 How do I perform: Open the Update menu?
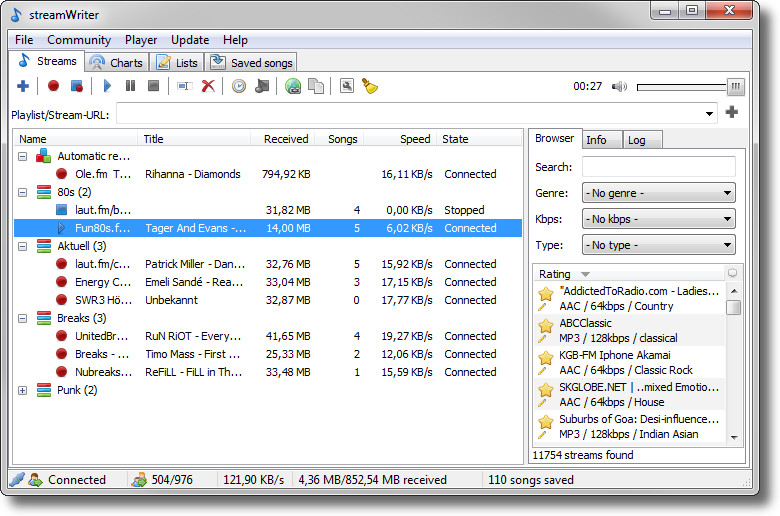pyautogui.click(x=190, y=40)
